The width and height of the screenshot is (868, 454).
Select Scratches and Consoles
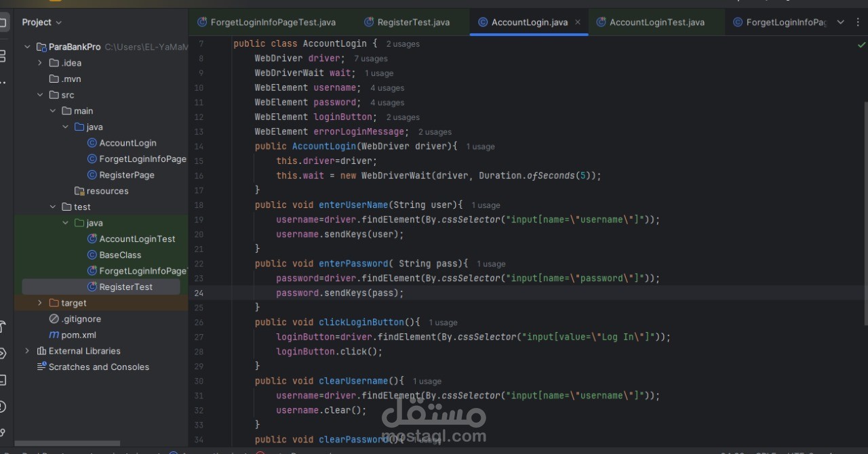pos(100,367)
